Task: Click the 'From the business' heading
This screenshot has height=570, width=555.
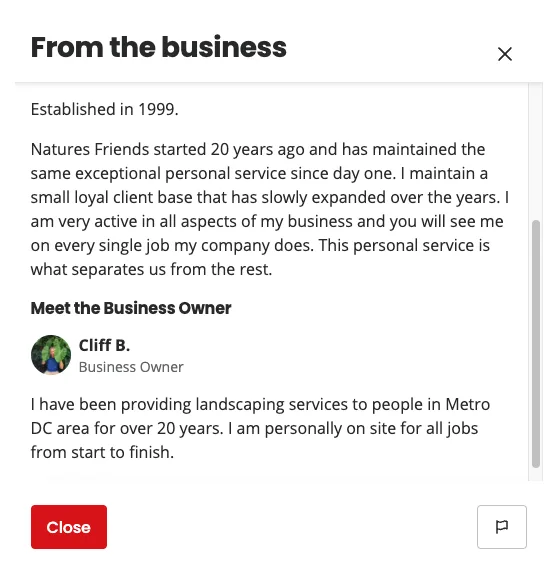Action: tap(159, 47)
